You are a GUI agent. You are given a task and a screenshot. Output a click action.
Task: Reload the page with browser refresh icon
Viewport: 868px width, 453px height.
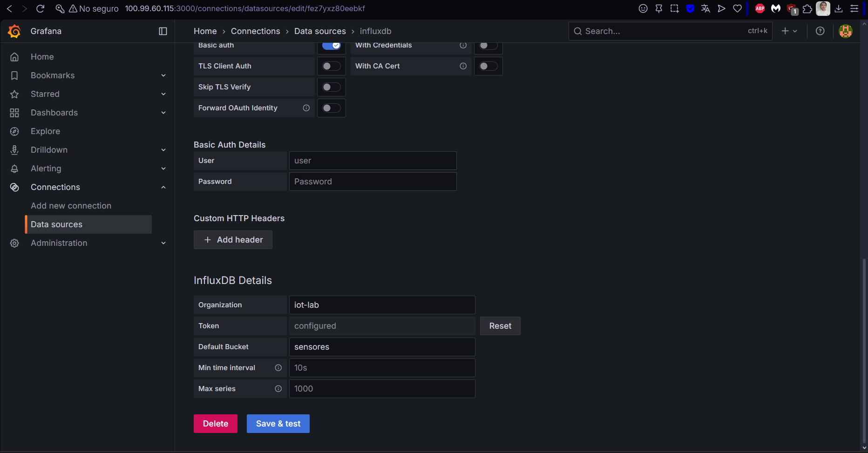pos(41,8)
